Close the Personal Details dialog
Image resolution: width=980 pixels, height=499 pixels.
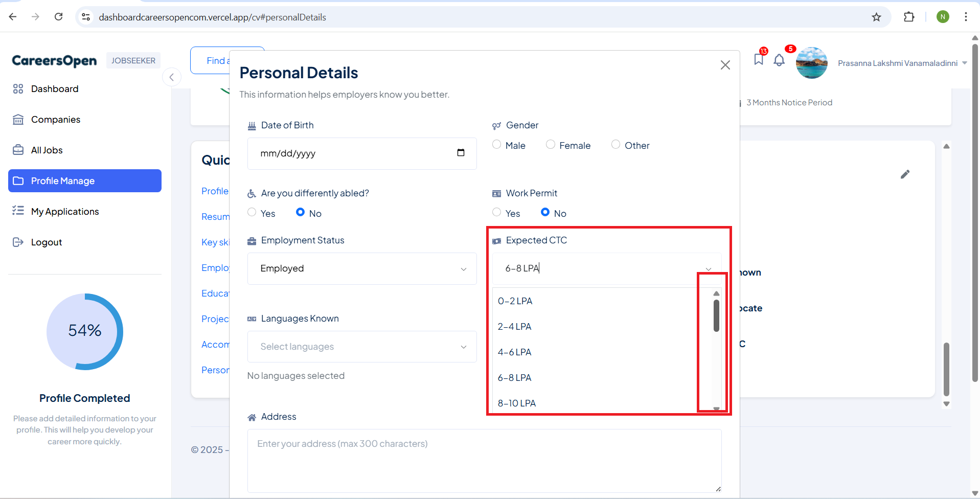[x=725, y=65]
